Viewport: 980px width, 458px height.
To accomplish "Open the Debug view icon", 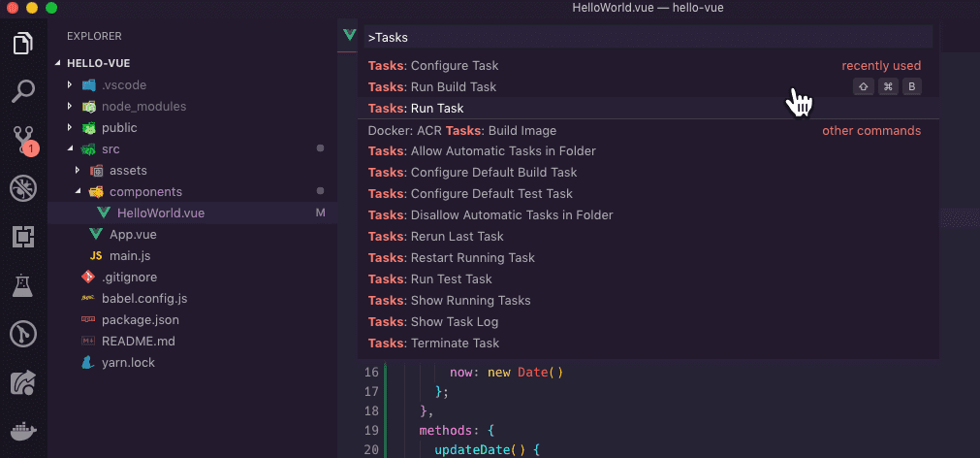I will coord(23,188).
